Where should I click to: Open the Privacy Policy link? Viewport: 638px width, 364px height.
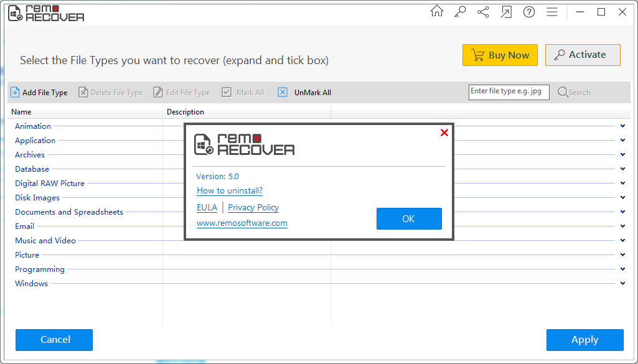click(253, 207)
